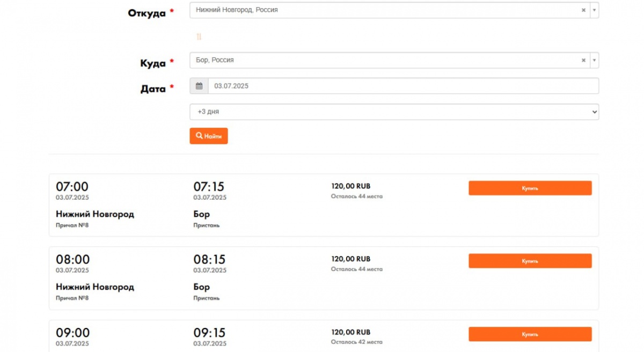Viewport: 644px width, 352px height.
Task: Clear the Нижний Новгород departure selection
Action: 583,10
